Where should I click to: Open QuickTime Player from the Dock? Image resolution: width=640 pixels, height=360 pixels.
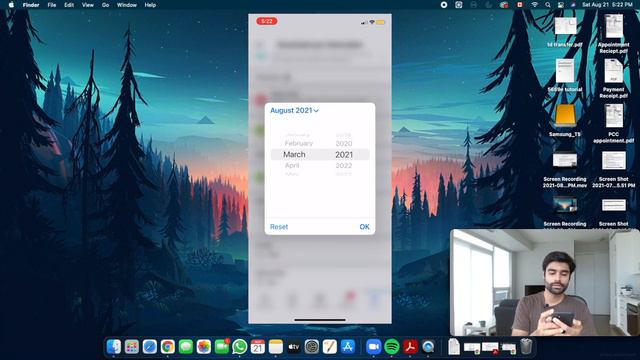tap(428, 347)
